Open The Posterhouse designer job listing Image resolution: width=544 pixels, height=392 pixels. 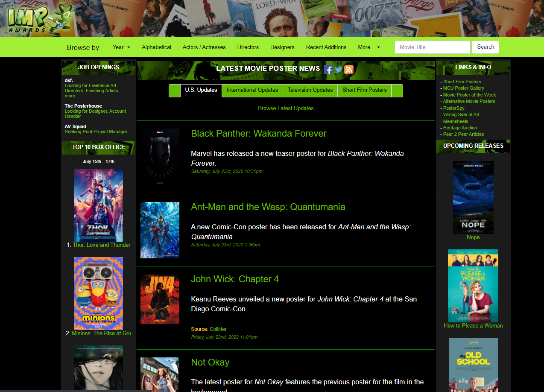point(95,114)
